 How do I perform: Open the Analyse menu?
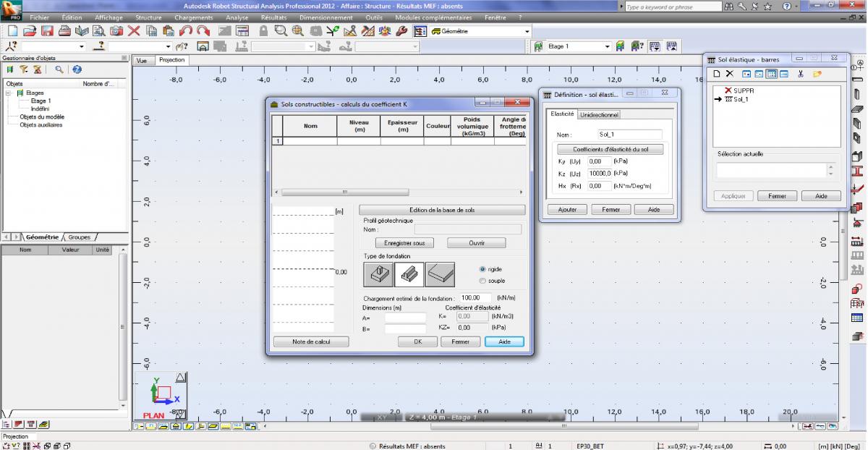pos(237,17)
